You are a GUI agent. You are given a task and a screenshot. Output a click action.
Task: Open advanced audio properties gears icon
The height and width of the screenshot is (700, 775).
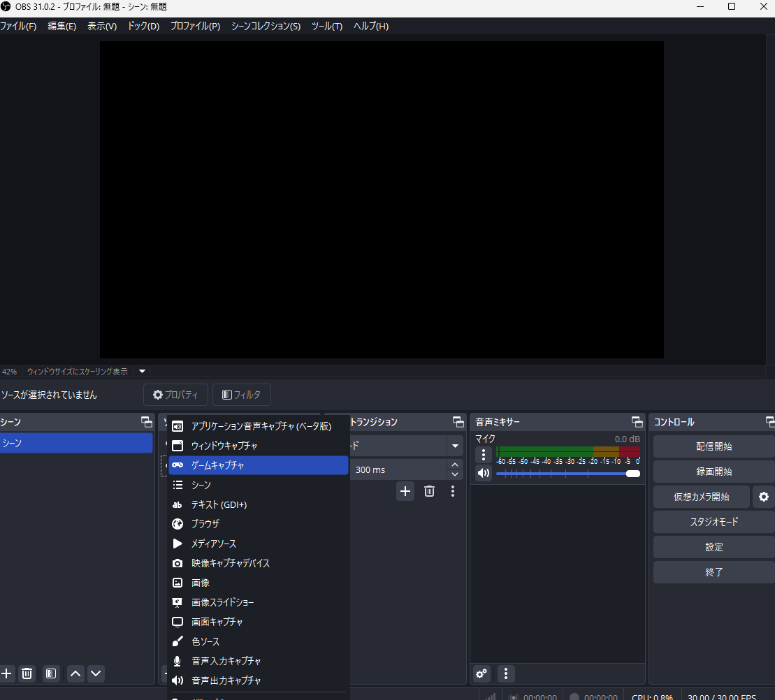481,673
